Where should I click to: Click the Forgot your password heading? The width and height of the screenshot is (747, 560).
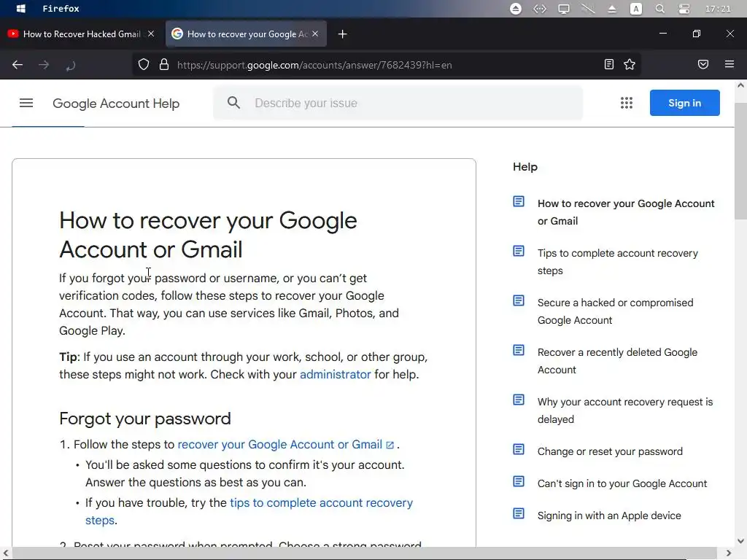[x=145, y=419]
